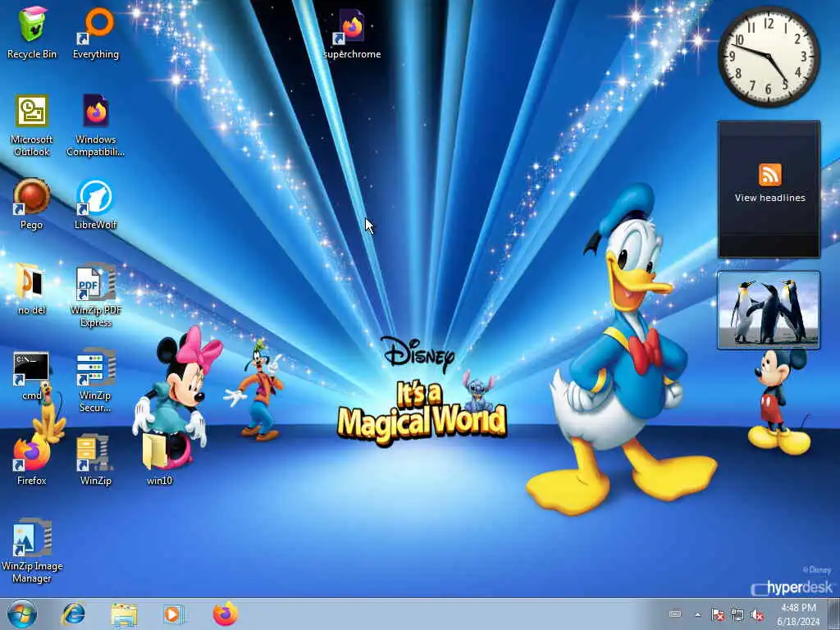Image resolution: width=840 pixels, height=630 pixels.
Task: Open the Windows Start menu orb
Action: click(22, 614)
